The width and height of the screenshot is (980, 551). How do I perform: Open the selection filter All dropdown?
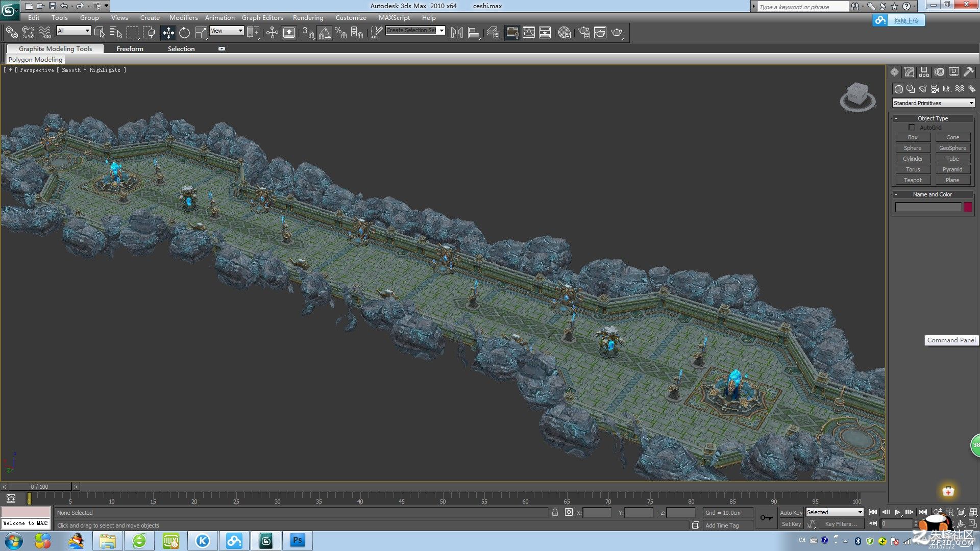coord(73,31)
